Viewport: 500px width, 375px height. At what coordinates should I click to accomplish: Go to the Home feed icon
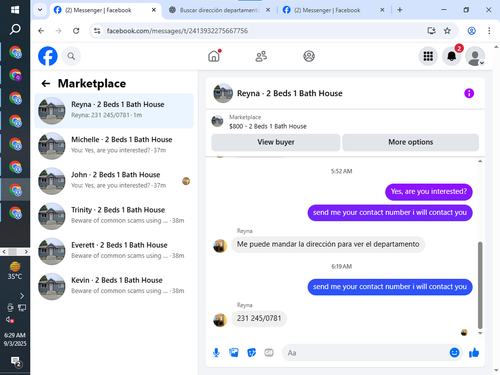[x=214, y=56]
